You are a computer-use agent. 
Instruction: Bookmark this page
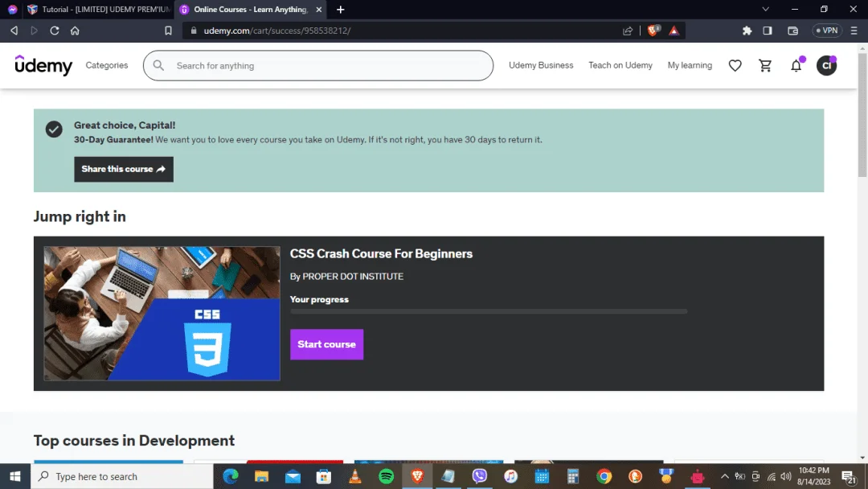168,31
